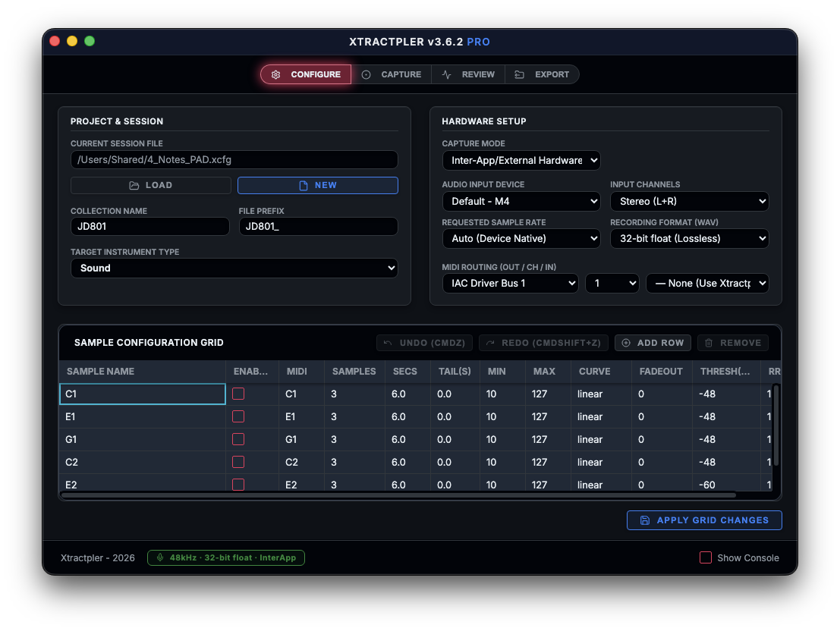Enable the E2 sample row checkbox

click(238, 484)
